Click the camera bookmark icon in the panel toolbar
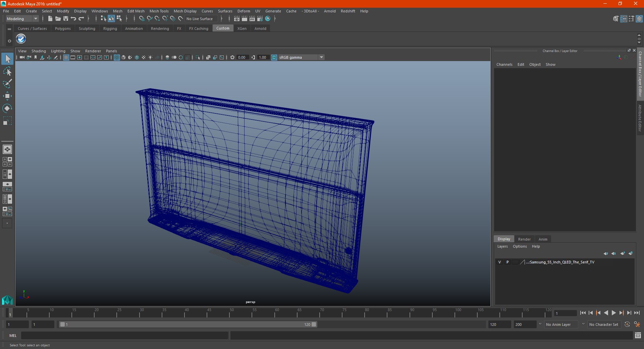 (36, 57)
